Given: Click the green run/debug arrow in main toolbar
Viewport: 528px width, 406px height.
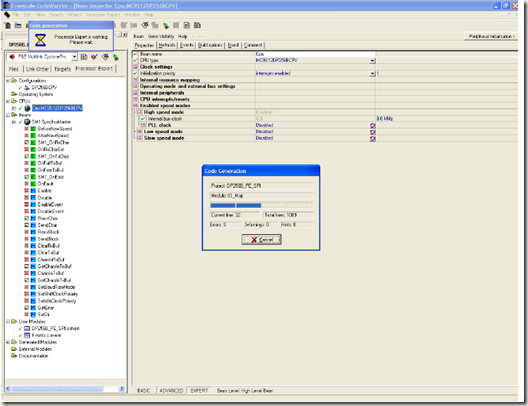Looking at the screenshot, I should point(166,26).
